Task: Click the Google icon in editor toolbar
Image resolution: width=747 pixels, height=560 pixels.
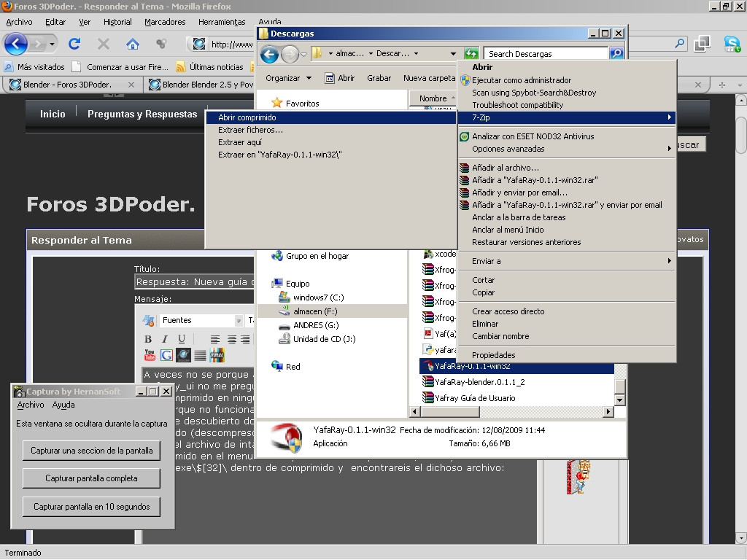Action: [x=166, y=355]
